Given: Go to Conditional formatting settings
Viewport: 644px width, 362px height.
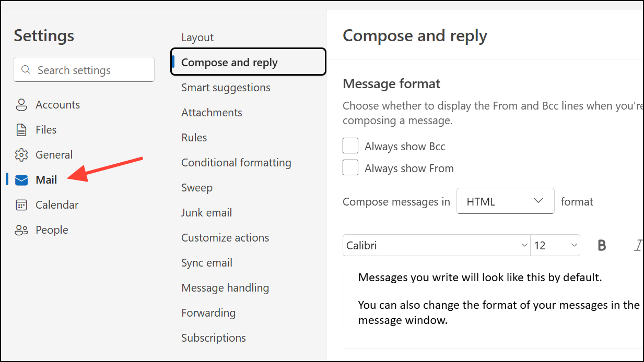Looking at the screenshot, I should click(236, 163).
